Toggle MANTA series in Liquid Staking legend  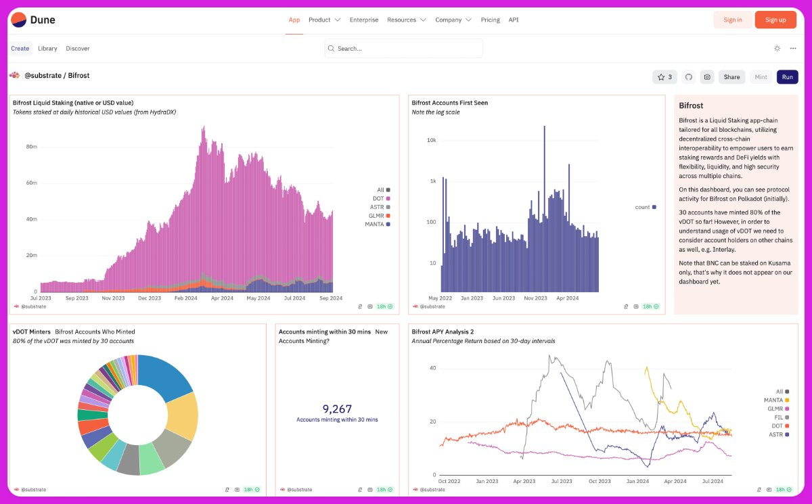[378, 224]
